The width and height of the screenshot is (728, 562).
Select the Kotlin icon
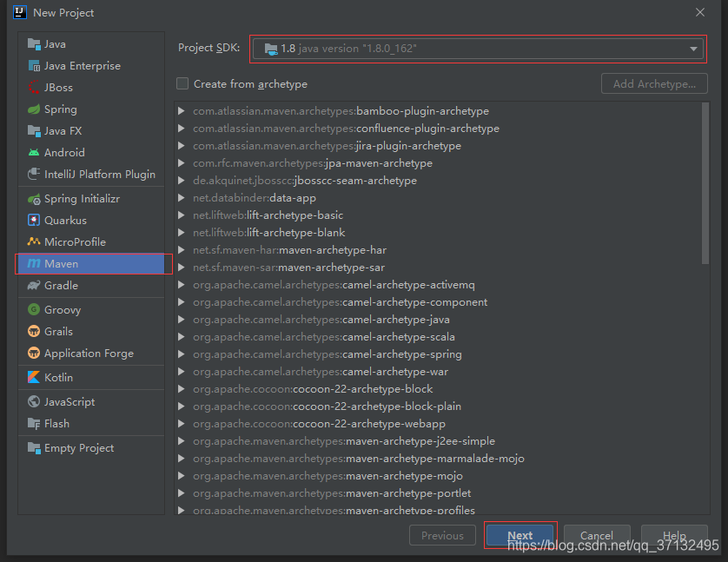click(34, 377)
